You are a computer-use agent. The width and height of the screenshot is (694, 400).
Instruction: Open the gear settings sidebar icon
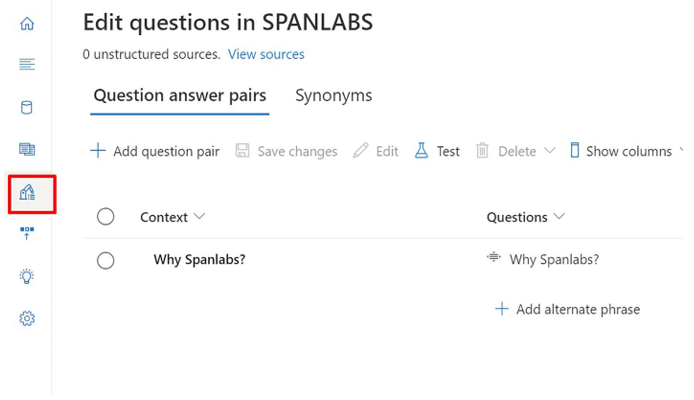coord(27,318)
